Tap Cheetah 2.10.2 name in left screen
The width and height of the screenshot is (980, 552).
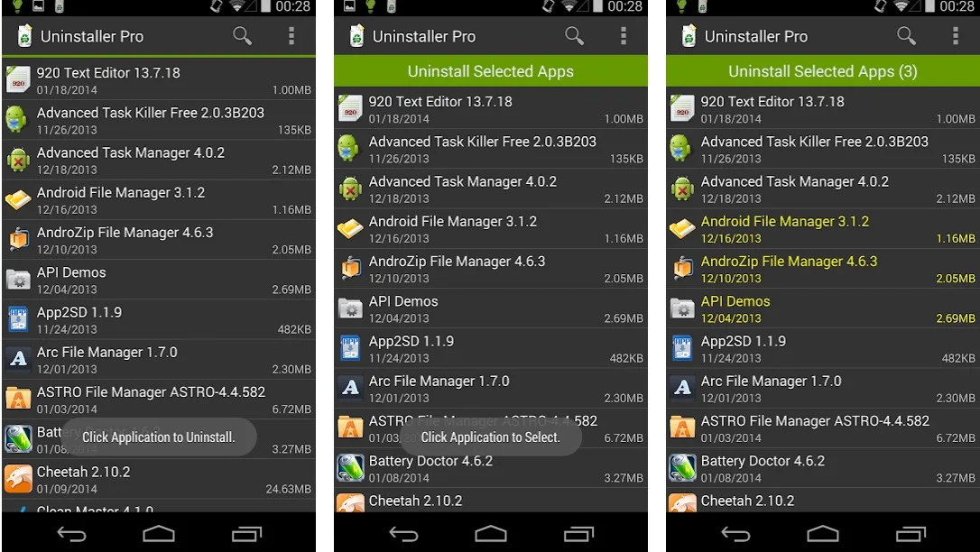pos(83,472)
